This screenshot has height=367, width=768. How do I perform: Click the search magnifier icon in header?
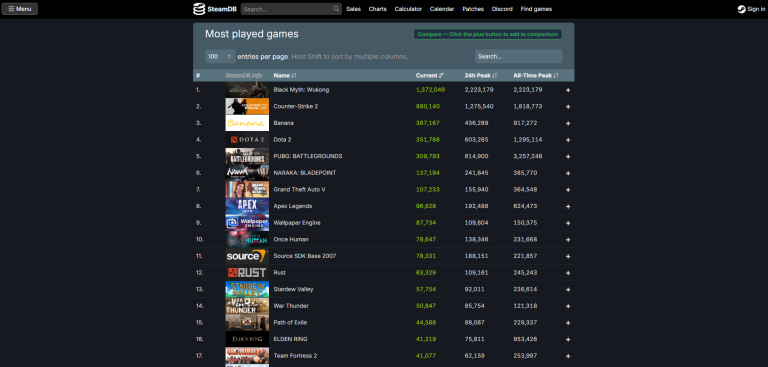[x=336, y=9]
